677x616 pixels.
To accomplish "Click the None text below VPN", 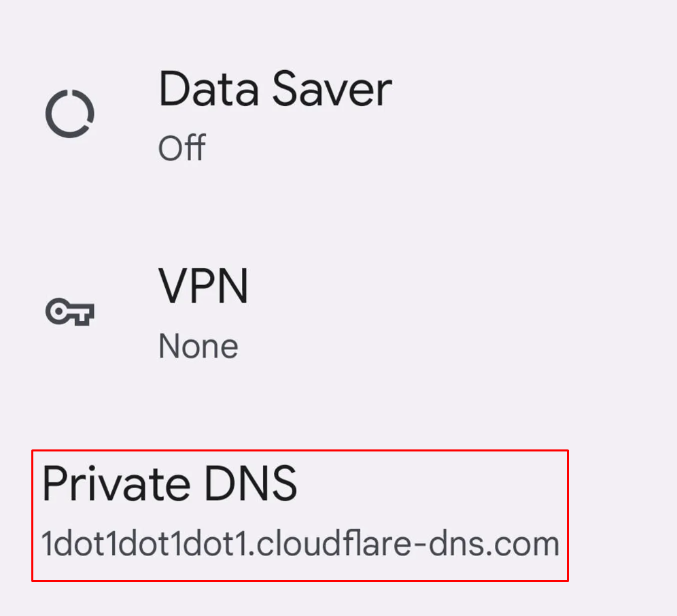I will pos(198,345).
